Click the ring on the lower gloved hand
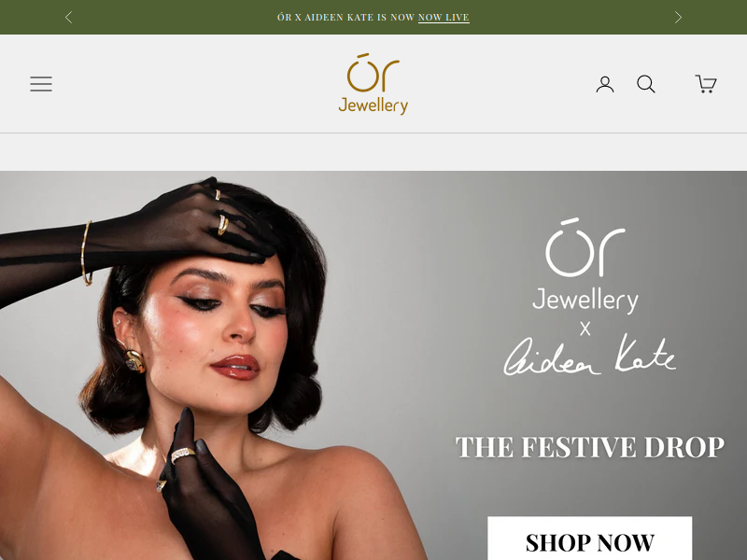 (x=183, y=455)
